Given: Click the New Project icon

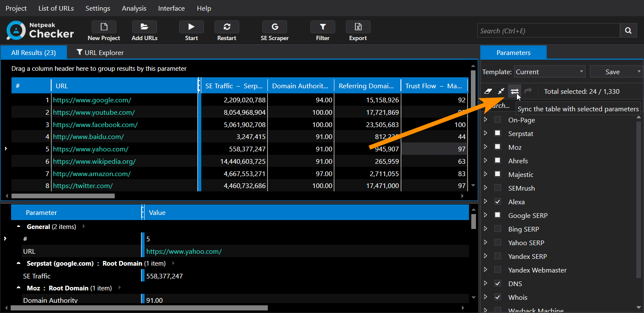Looking at the screenshot, I should click(104, 27).
